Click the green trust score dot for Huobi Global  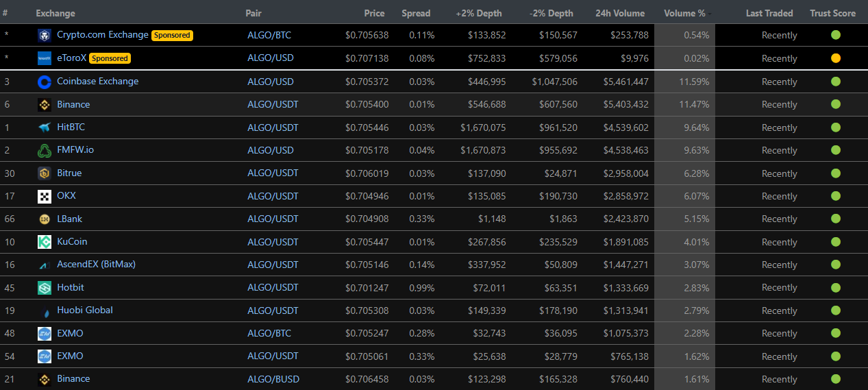pos(835,310)
